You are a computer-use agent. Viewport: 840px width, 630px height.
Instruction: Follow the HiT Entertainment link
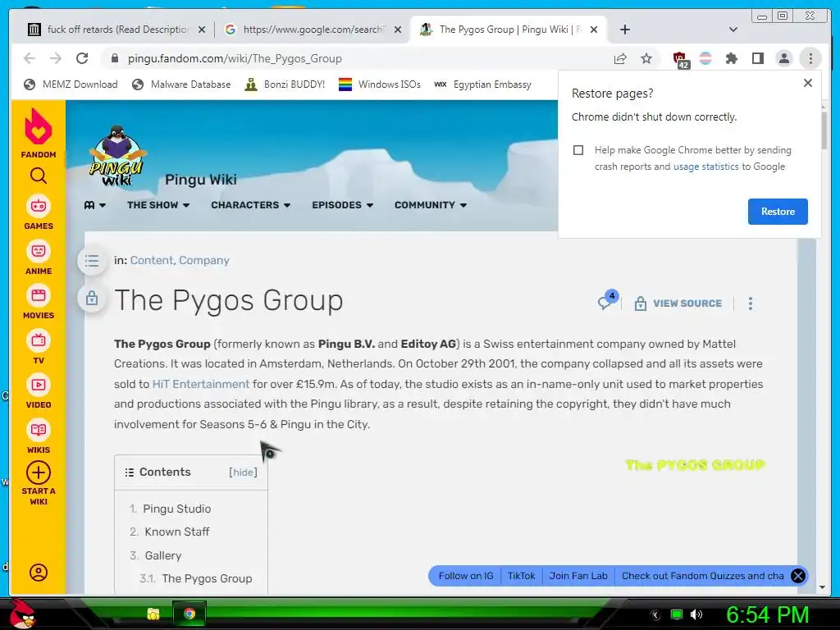pos(201,384)
